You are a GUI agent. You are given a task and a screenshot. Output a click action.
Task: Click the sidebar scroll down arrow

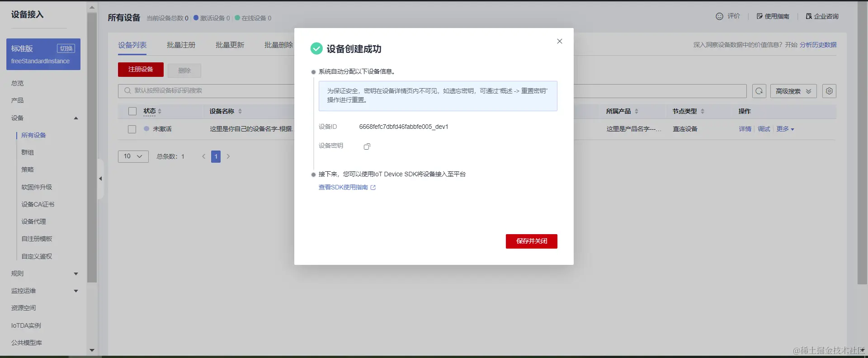[x=92, y=350]
